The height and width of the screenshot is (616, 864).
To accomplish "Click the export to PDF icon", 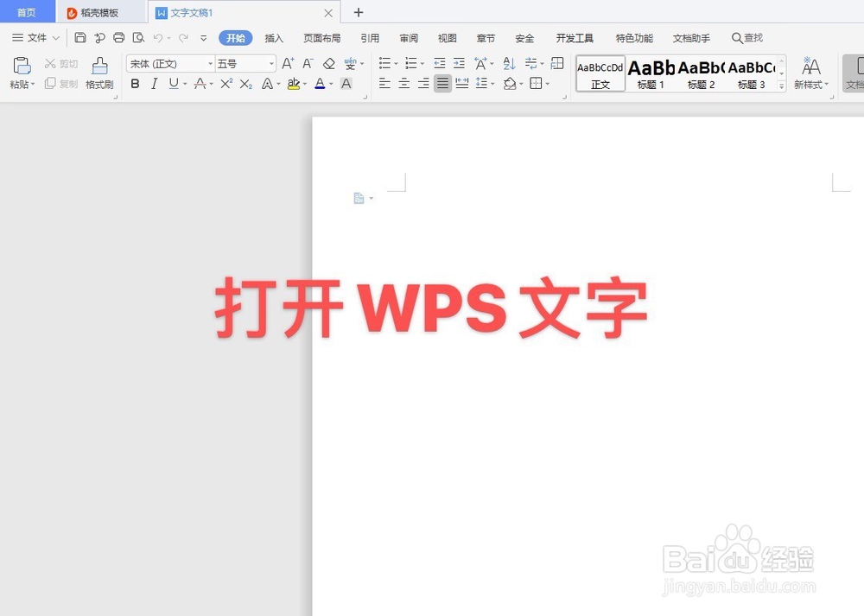I will [x=99, y=37].
